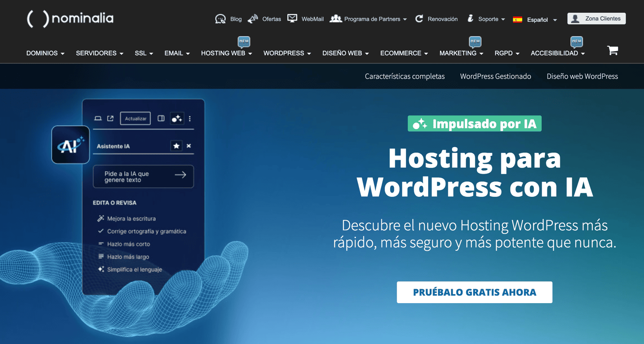This screenshot has width=644, height=344.
Task: Click the arrow in the IA text prompt
Action: pos(180,175)
